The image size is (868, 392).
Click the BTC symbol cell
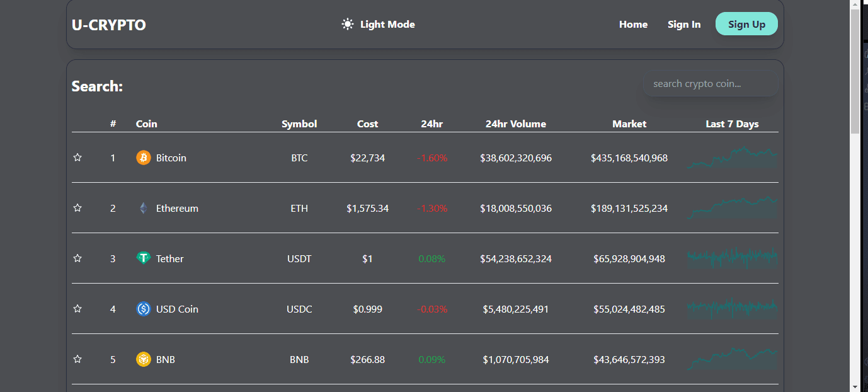point(299,158)
